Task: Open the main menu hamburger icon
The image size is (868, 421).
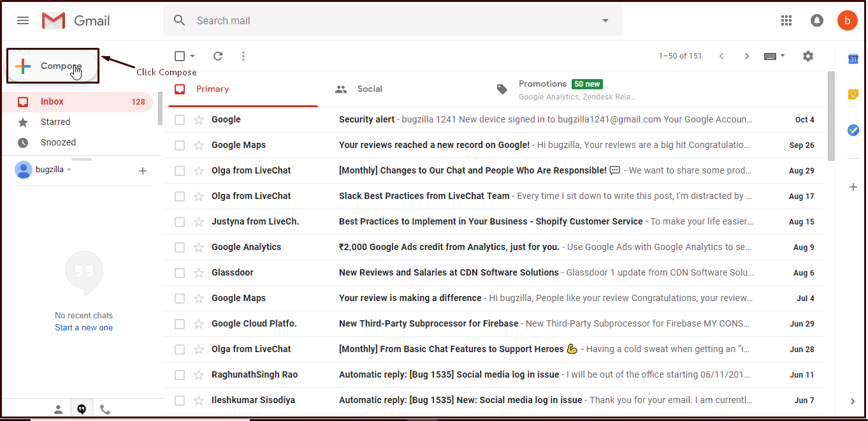Action: [x=23, y=20]
